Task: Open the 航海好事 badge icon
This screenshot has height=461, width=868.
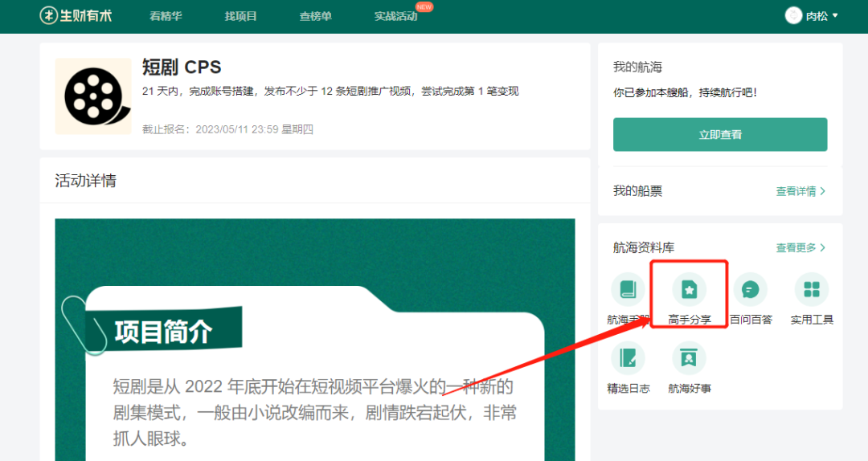Action: click(x=690, y=358)
